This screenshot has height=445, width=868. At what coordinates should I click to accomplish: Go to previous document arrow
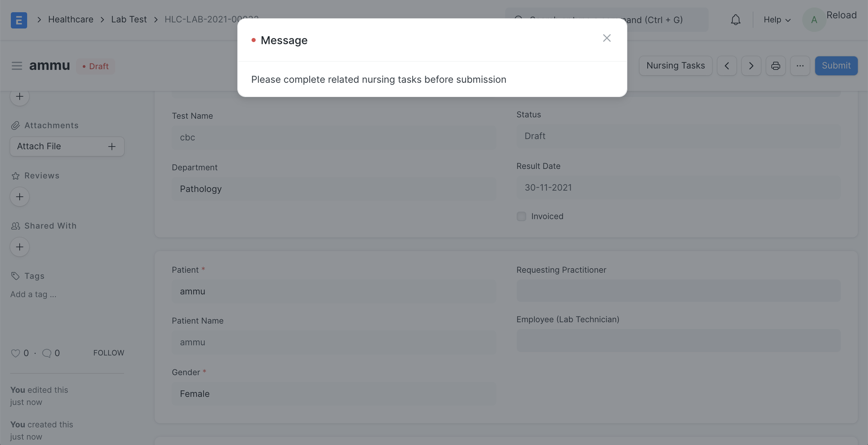[726, 66]
